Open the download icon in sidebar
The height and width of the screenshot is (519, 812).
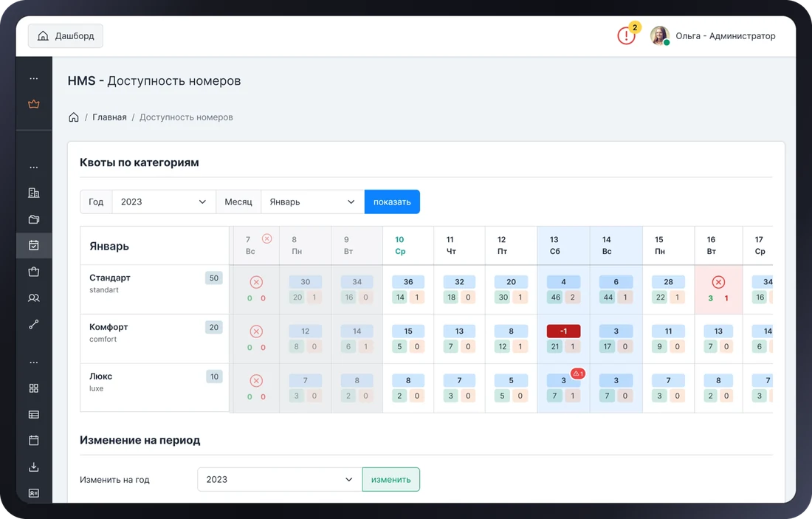(x=34, y=467)
